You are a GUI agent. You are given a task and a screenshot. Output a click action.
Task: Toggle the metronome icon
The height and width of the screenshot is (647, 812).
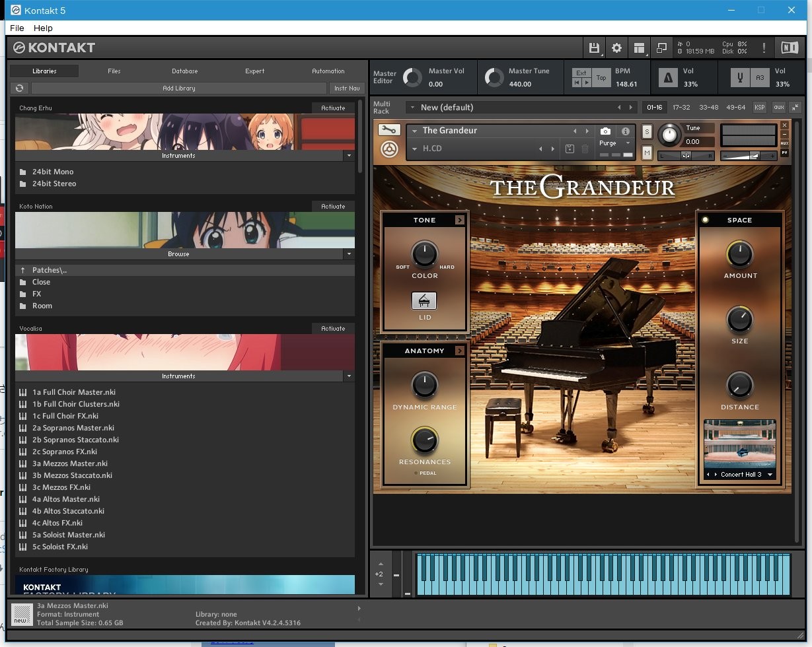point(668,78)
